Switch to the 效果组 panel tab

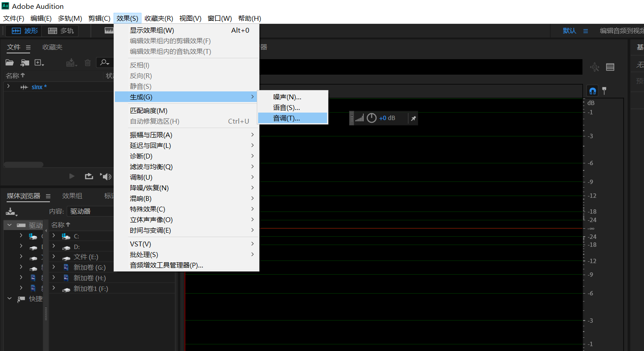coord(72,196)
